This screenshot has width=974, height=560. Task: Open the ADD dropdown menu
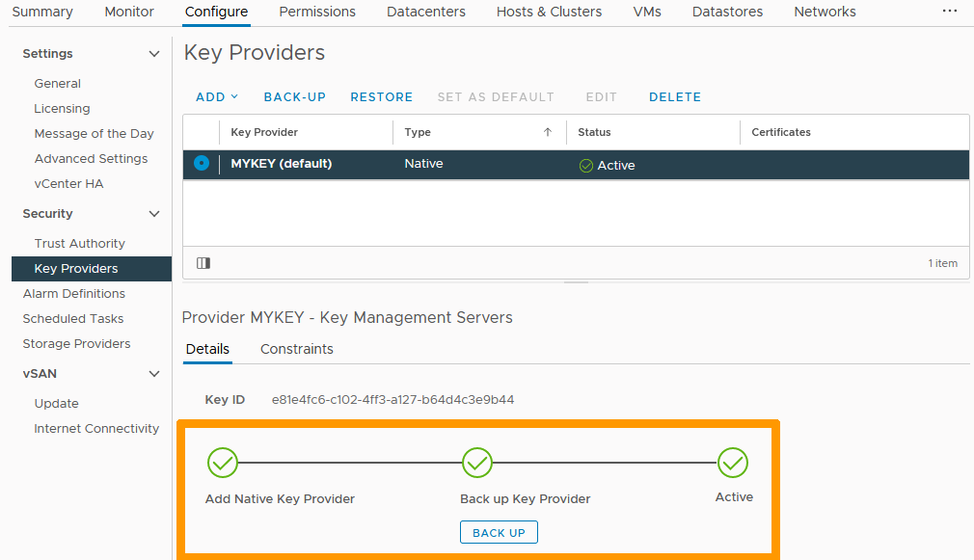(216, 97)
